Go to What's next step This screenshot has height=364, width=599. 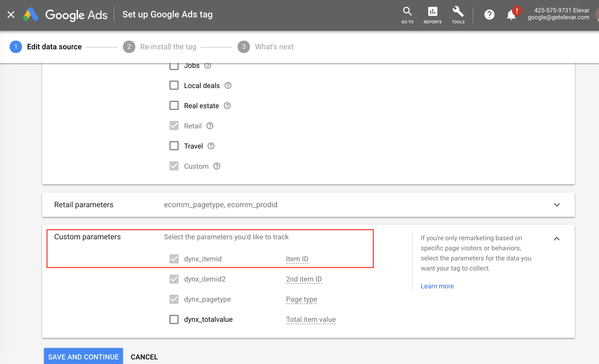click(274, 47)
